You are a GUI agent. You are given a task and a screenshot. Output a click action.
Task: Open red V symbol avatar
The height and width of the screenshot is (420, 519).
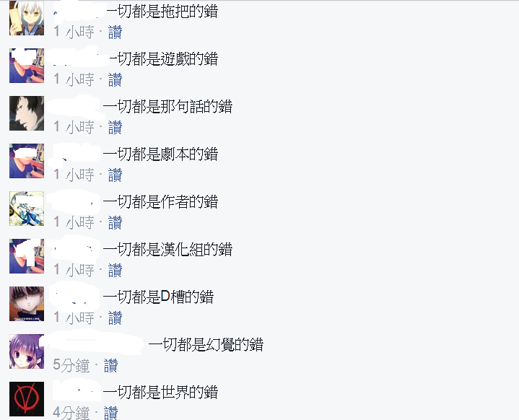click(27, 399)
